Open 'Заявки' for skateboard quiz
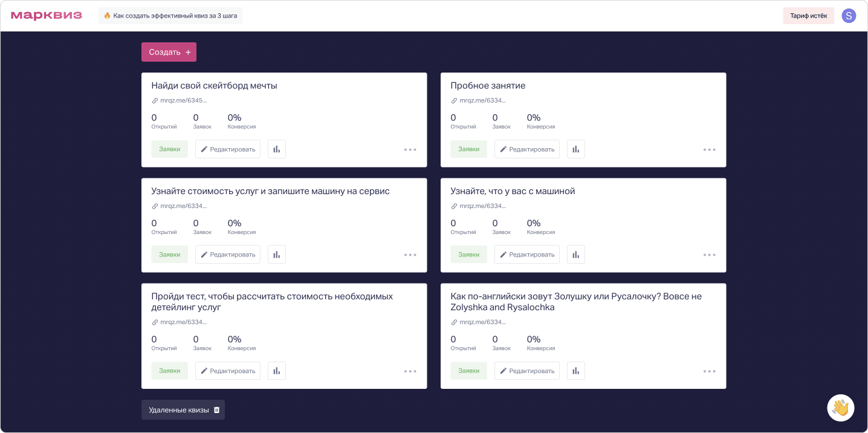868x433 pixels. click(169, 149)
